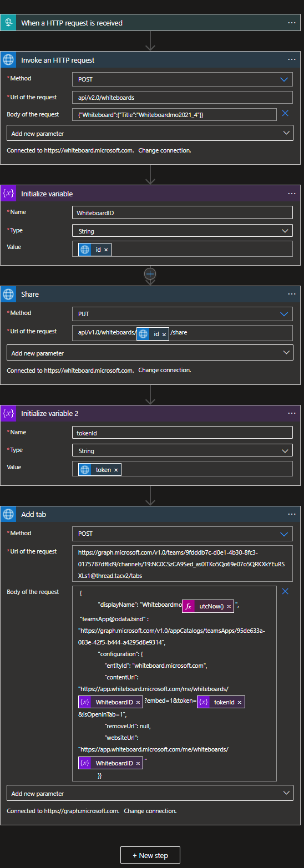Click the Share step globe icon

click(x=8, y=294)
